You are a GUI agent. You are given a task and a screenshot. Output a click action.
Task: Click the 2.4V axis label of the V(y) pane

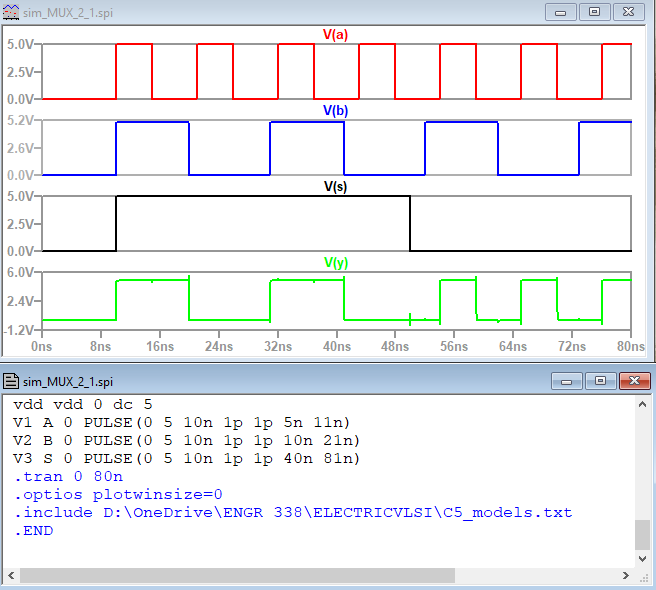[x=20, y=301]
